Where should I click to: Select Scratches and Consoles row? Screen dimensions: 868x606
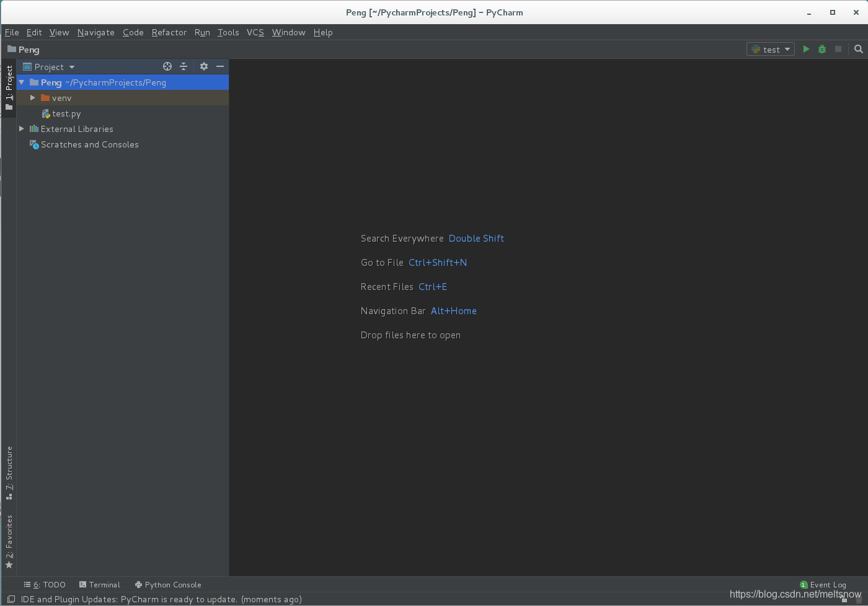[x=123, y=144]
